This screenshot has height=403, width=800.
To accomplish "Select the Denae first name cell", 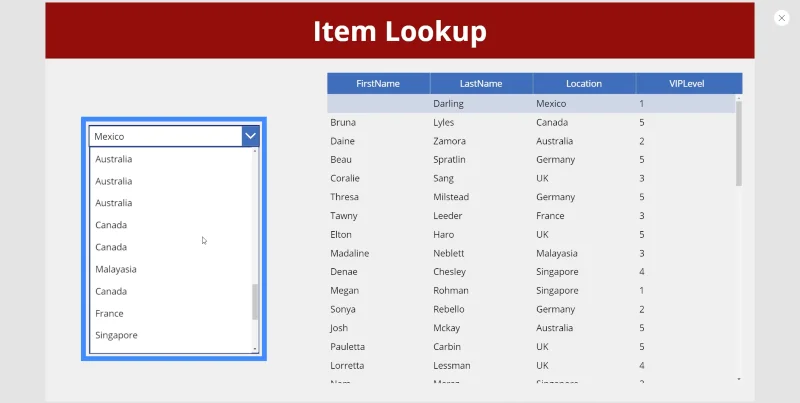I will (344, 272).
